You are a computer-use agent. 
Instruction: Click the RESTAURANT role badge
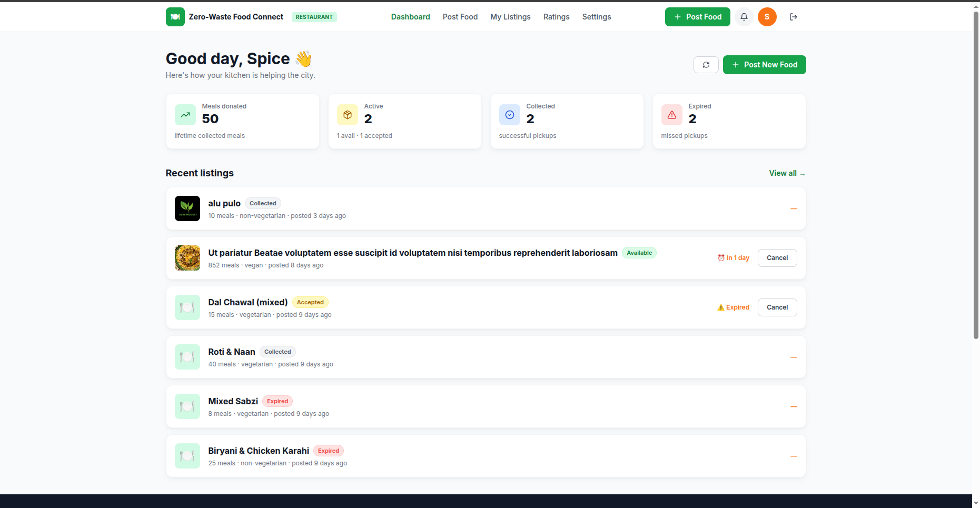click(314, 17)
